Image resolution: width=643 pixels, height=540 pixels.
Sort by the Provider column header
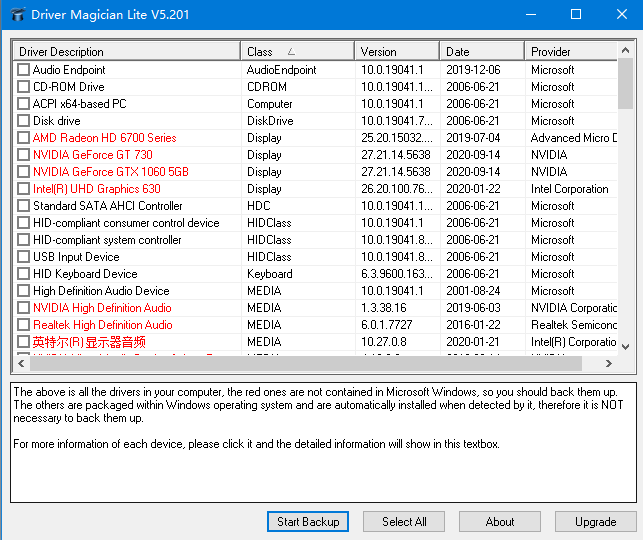[x=571, y=52]
